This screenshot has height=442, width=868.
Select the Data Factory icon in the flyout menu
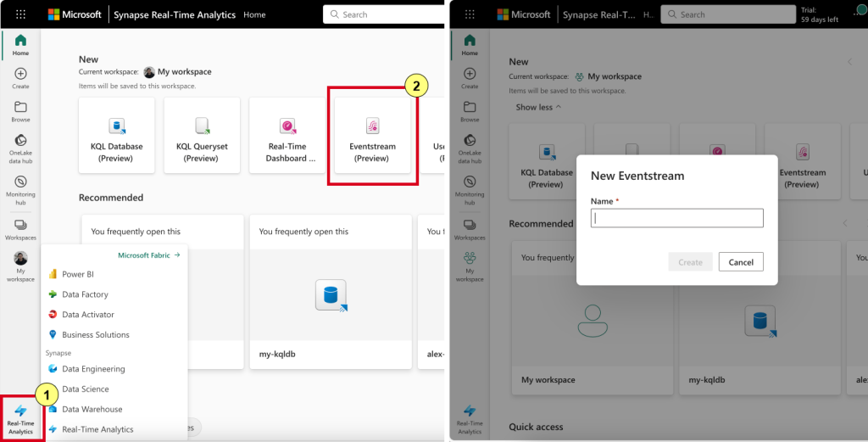[x=53, y=294]
